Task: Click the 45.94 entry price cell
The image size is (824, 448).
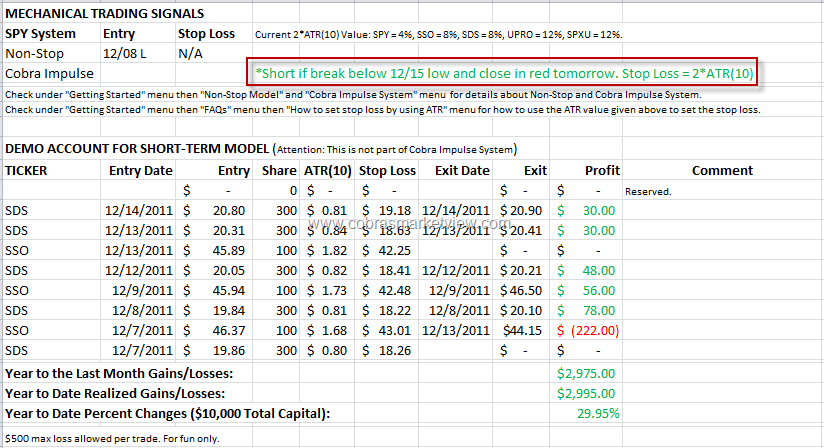Action: tap(214, 290)
